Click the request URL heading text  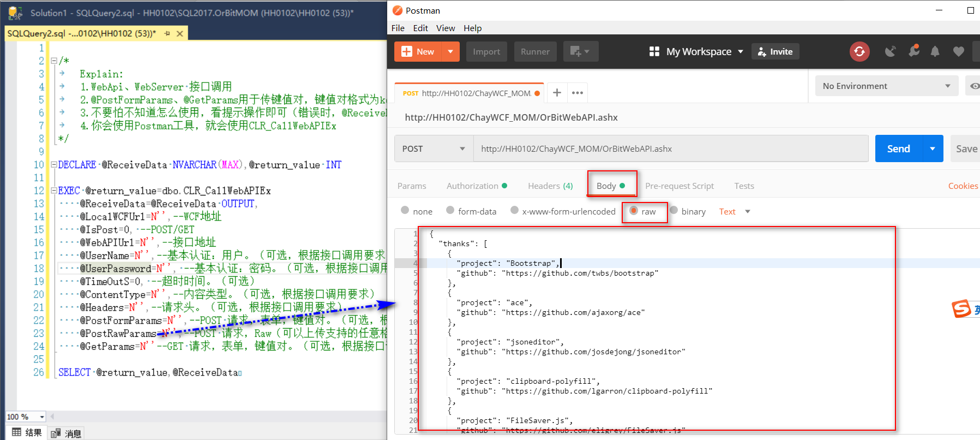[511, 117]
